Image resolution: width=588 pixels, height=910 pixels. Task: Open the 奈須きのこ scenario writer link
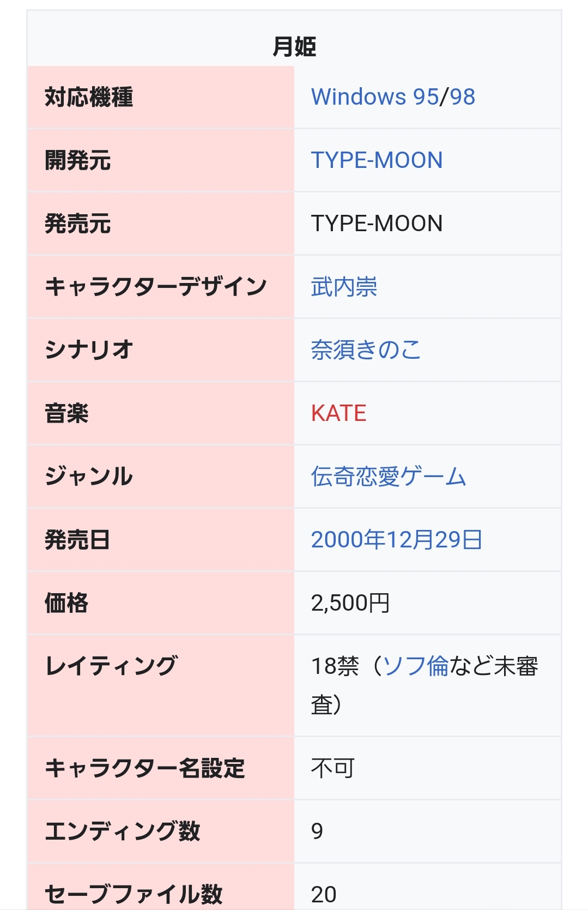tap(366, 350)
